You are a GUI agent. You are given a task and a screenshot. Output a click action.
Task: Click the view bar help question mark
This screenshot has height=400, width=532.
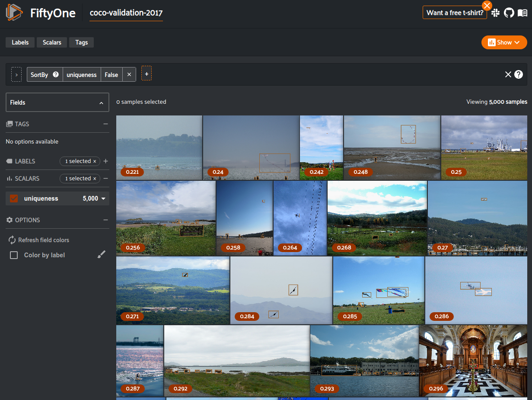coord(519,74)
